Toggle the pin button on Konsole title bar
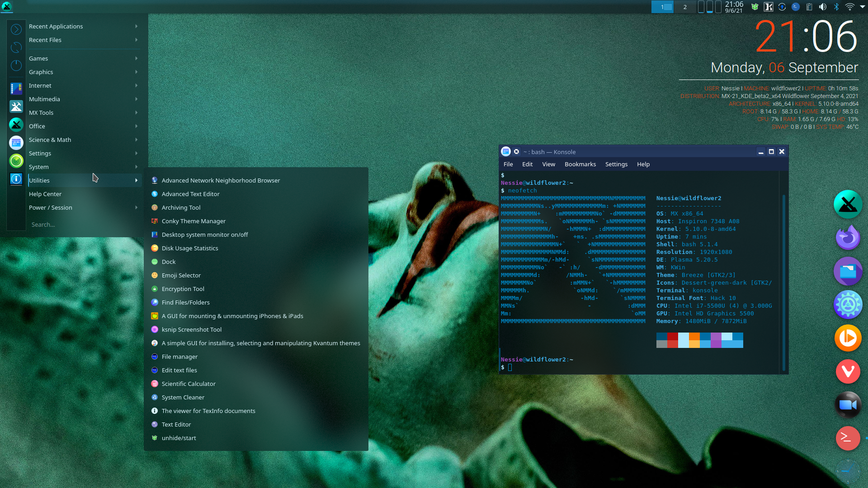The width and height of the screenshot is (868, 488). click(x=516, y=152)
